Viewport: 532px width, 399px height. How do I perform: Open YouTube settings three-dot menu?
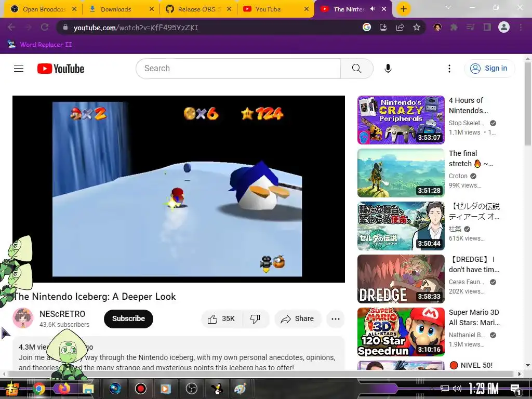(449, 69)
